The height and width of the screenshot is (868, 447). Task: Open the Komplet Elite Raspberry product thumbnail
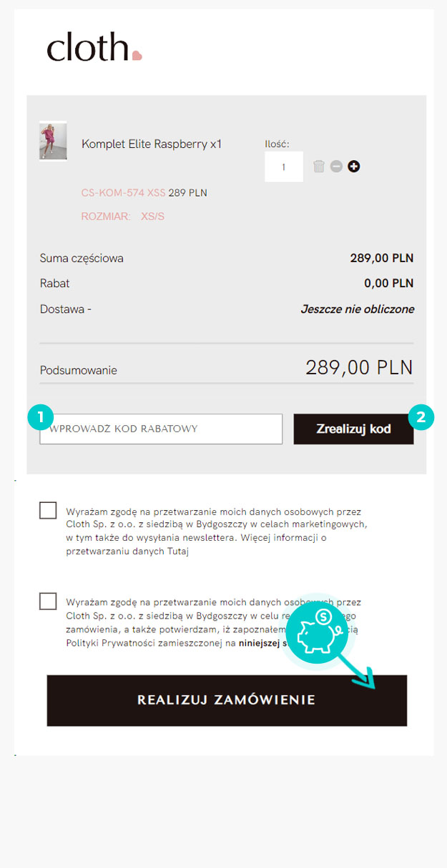tap(53, 141)
